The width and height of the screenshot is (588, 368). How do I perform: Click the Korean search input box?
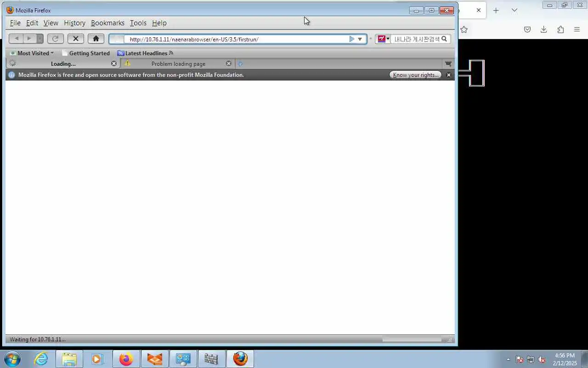click(416, 39)
